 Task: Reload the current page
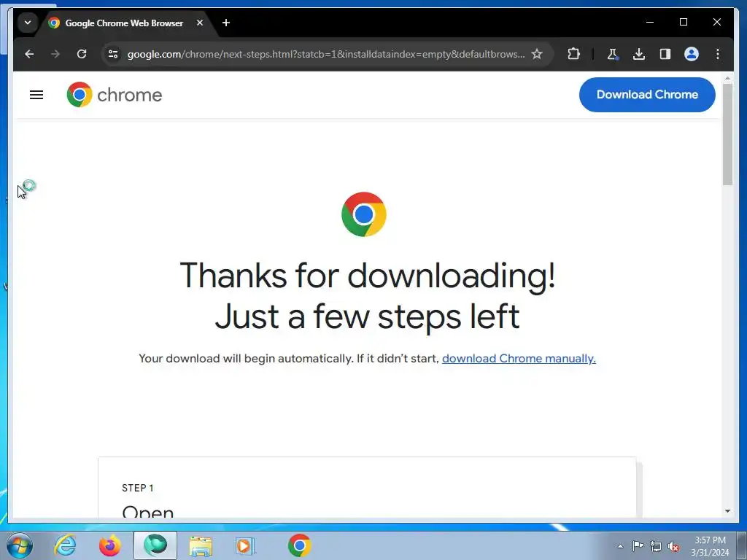point(82,54)
